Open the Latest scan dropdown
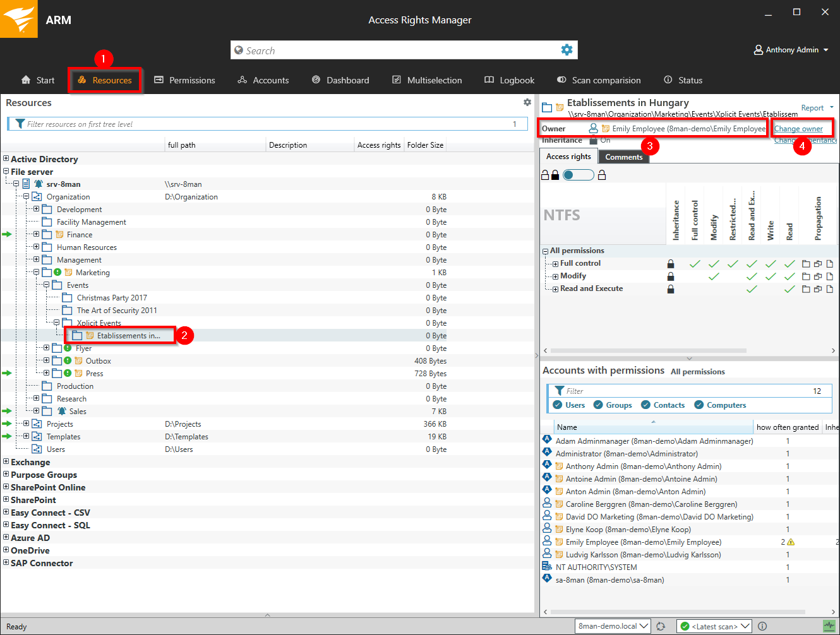The width and height of the screenshot is (840, 635). pyautogui.click(x=714, y=626)
